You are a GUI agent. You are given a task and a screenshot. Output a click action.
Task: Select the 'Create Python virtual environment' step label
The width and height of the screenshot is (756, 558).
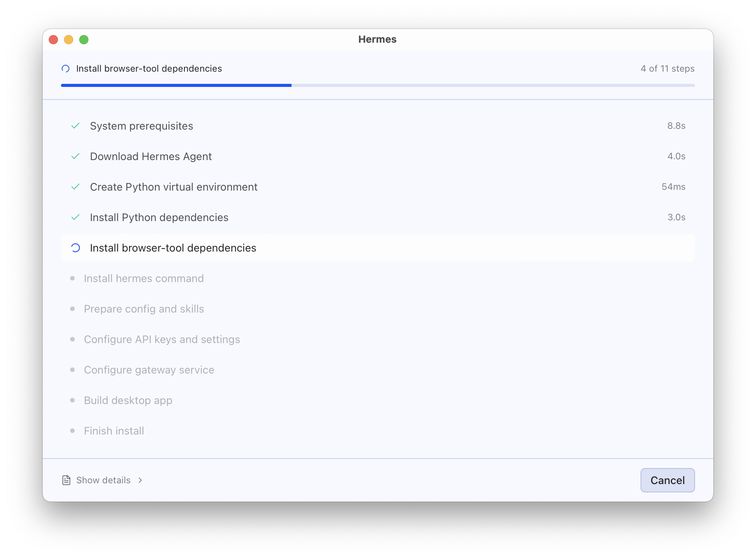point(174,187)
